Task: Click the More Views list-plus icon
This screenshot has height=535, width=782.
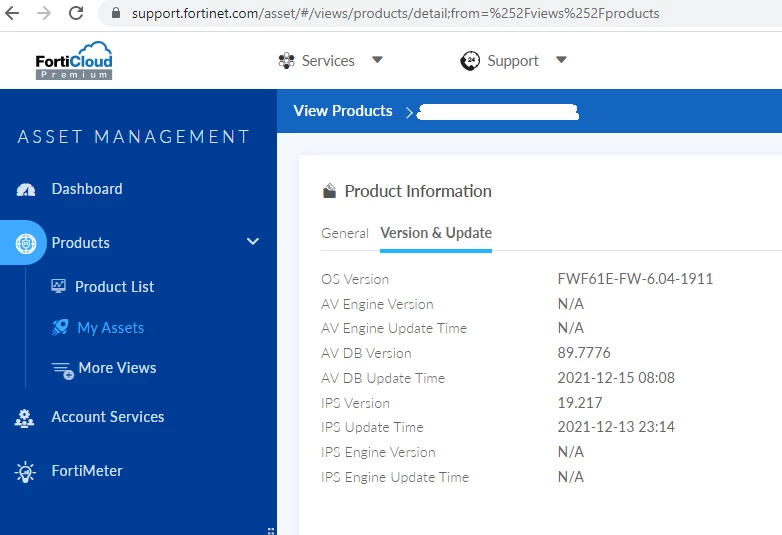Action: point(63,370)
